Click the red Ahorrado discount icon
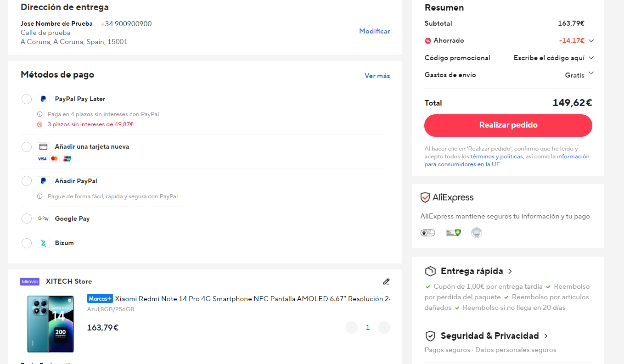The height and width of the screenshot is (364, 624). pyautogui.click(x=428, y=41)
